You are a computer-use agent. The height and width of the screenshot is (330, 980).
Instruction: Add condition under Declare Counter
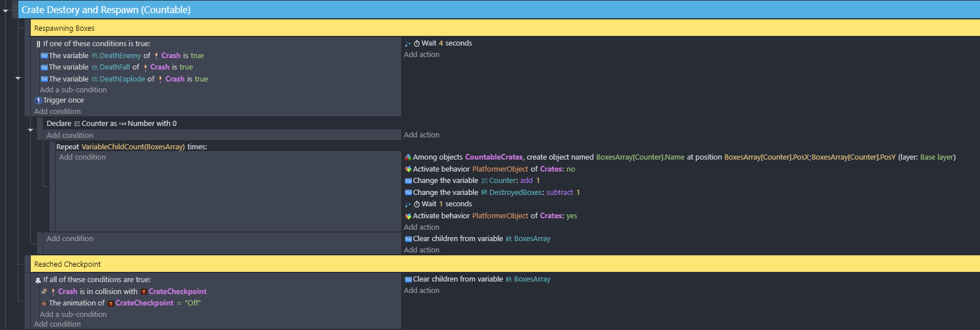click(70, 136)
